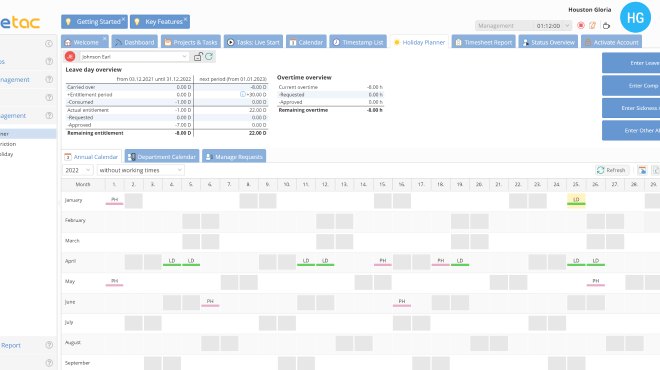Open the Timesheet Report tab
This screenshot has width=660, height=370.
[484, 42]
